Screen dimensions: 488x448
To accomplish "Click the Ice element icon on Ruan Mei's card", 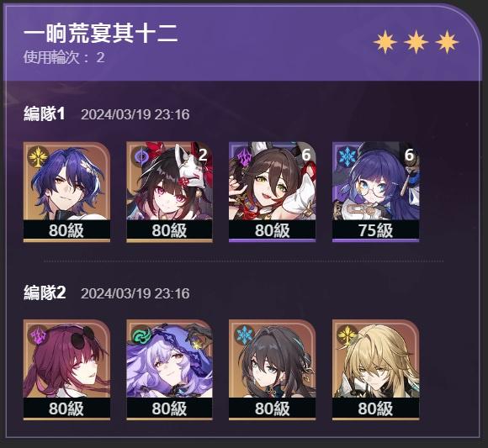I will click(x=244, y=335).
